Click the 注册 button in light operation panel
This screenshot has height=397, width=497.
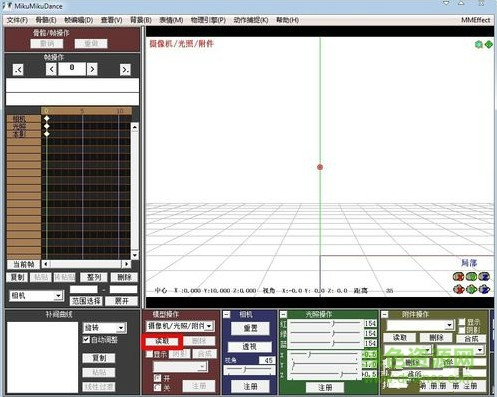coord(325,387)
